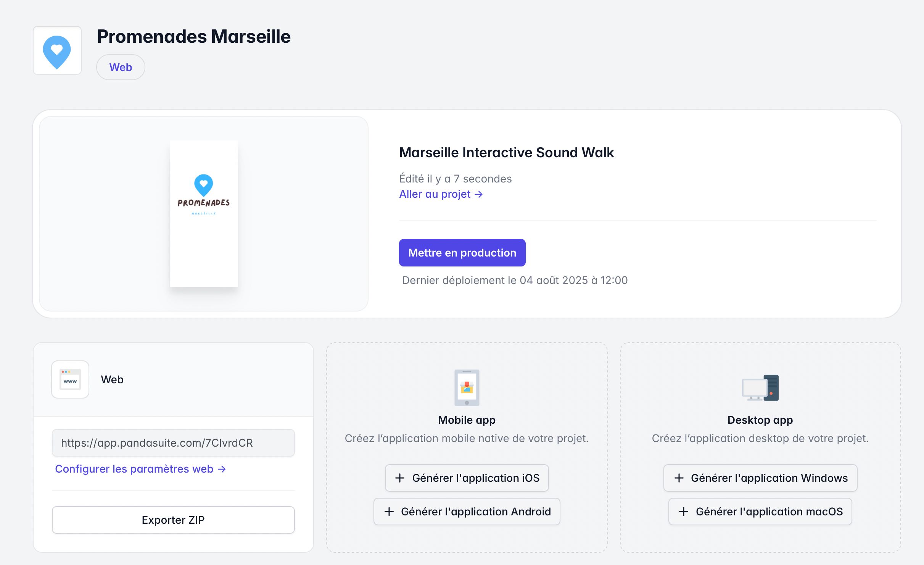924x565 pixels.
Task: Open the Promenades project preview thumbnail
Action: 204,214
